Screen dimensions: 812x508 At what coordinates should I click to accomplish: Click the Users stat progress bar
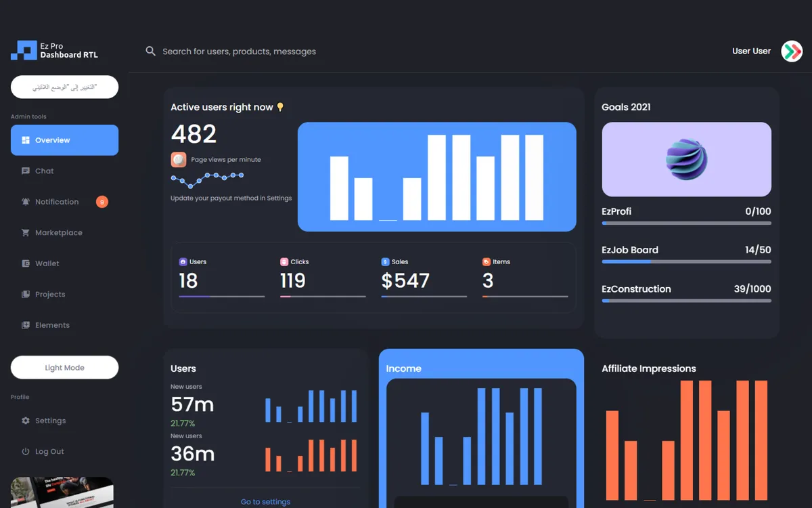222,296
